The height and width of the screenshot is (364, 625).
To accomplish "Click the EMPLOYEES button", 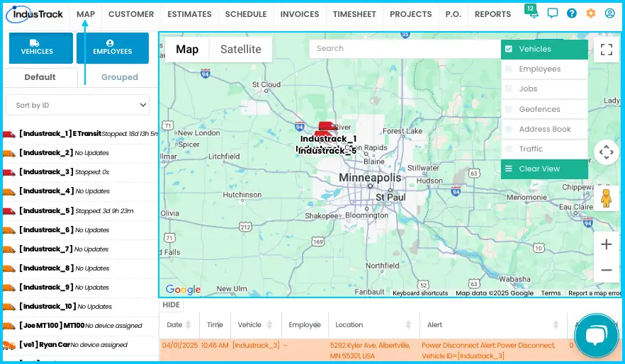I will (113, 48).
